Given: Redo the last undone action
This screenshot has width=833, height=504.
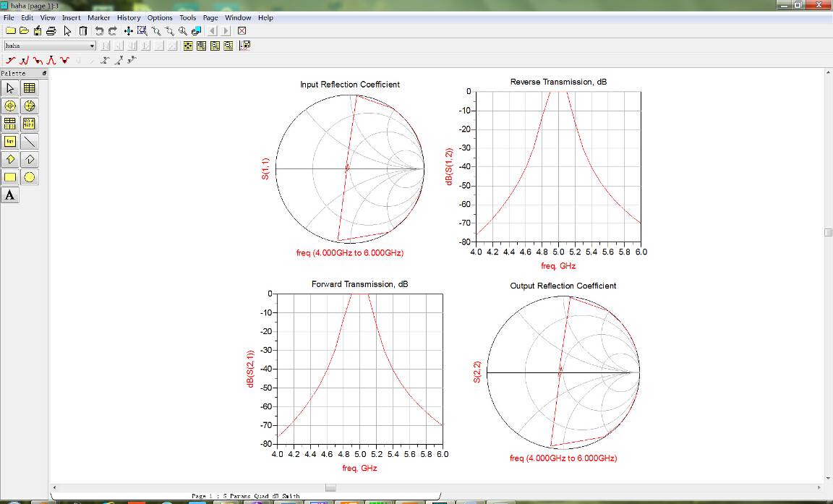Looking at the screenshot, I should (x=113, y=31).
